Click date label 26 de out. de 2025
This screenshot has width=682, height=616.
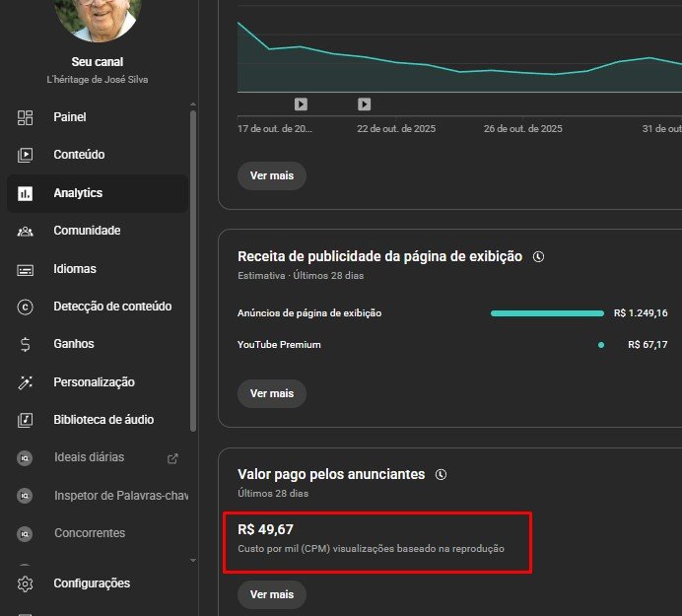pyautogui.click(x=522, y=129)
